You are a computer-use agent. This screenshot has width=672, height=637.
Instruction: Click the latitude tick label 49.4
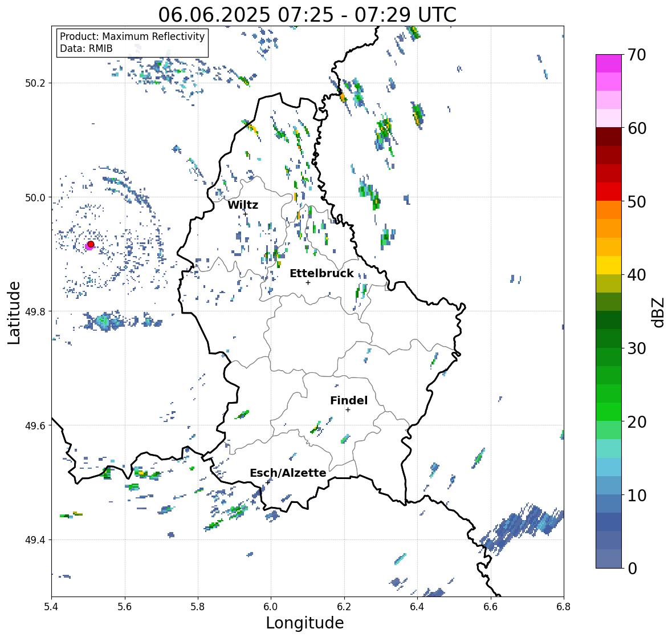35,540
